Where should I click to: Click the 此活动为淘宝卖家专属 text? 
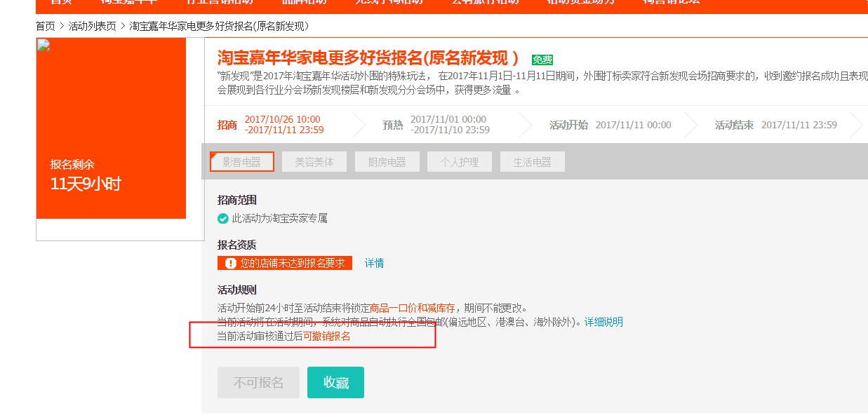[280, 218]
